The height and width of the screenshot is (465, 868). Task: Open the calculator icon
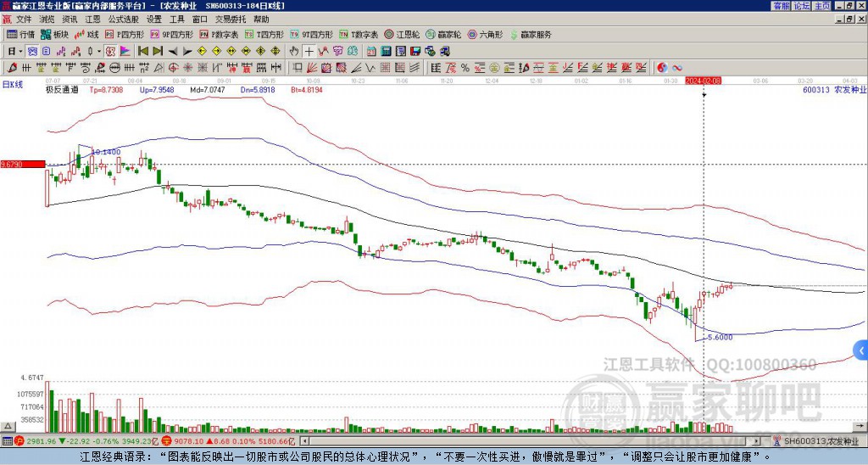pos(386,52)
